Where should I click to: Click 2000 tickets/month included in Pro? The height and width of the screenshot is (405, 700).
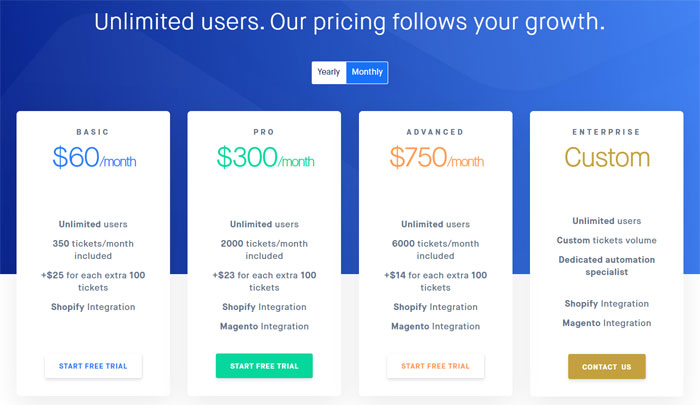[264, 249]
